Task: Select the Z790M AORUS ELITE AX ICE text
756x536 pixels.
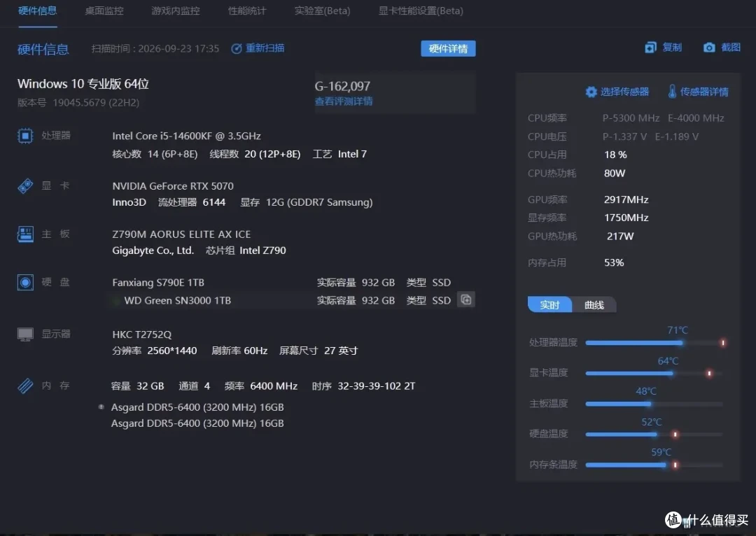Action: coord(181,234)
